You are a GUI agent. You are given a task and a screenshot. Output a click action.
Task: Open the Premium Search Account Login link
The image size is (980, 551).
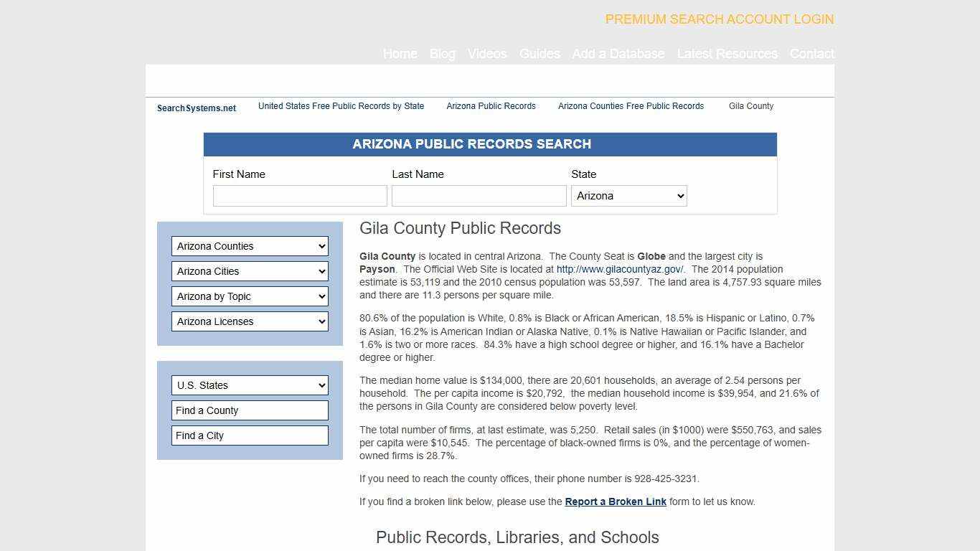point(719,19)
